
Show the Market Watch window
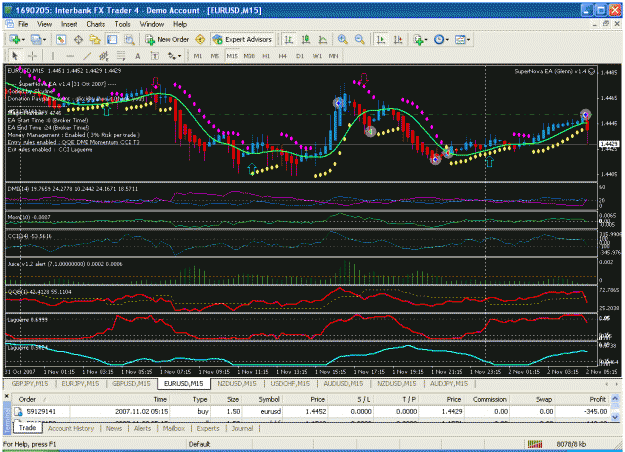[61, 39]
